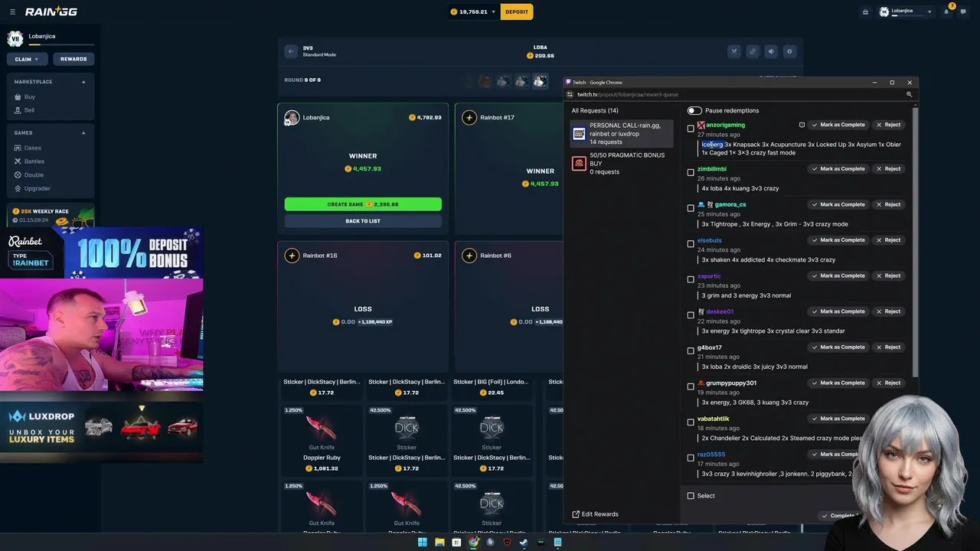Check the Select all checkbox at bottom
This screenshot has width=980, height=551.
coord(691,496)
